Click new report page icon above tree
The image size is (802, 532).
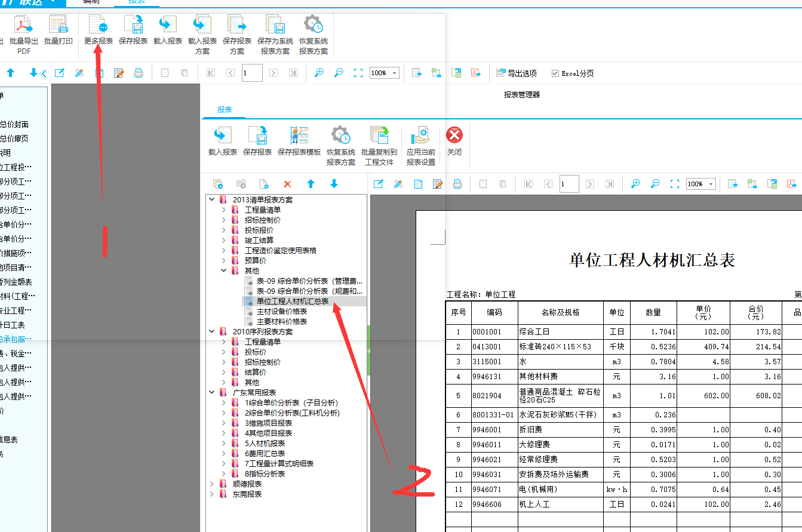pos(264,184)
